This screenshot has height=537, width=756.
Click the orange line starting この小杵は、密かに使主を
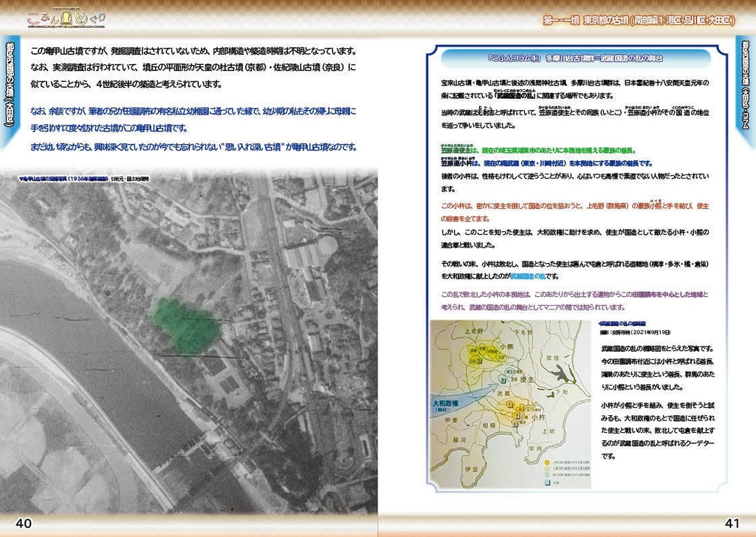click(x=574, y=206)
